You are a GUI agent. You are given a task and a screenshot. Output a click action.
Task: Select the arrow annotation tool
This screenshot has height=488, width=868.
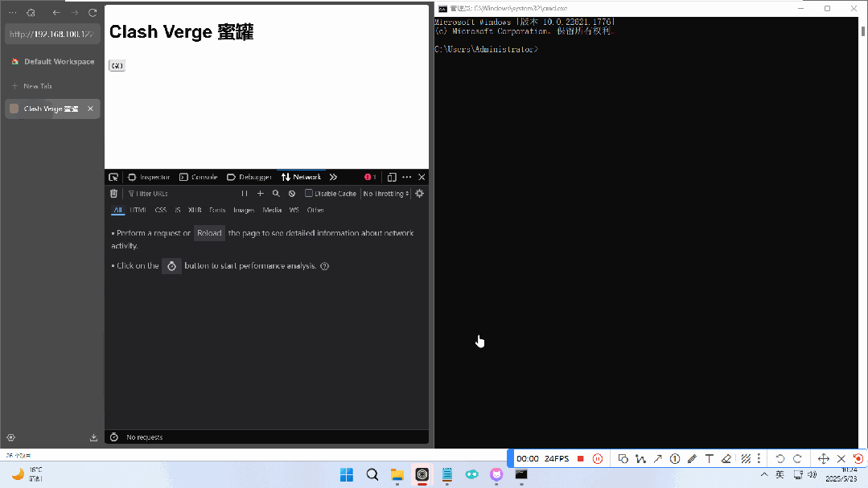pos(658,459)
